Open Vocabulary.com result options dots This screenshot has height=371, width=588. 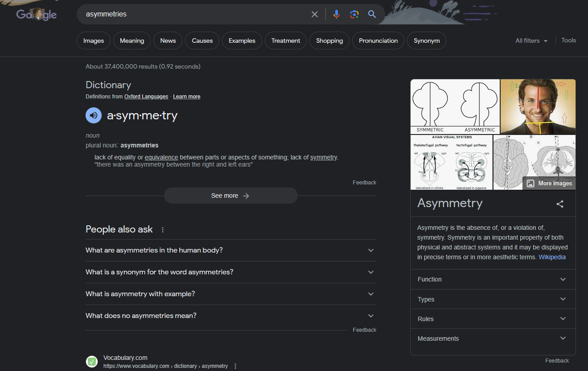(x=235, y=366)
